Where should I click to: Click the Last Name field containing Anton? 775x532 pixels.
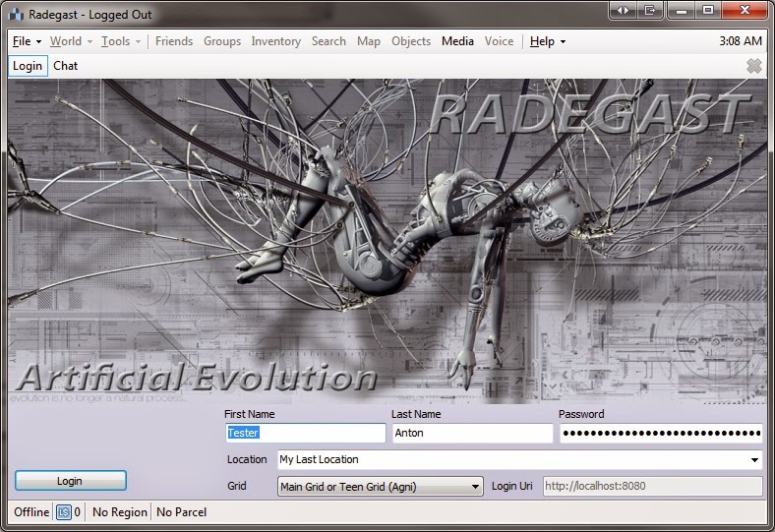(x=472, y=433)
